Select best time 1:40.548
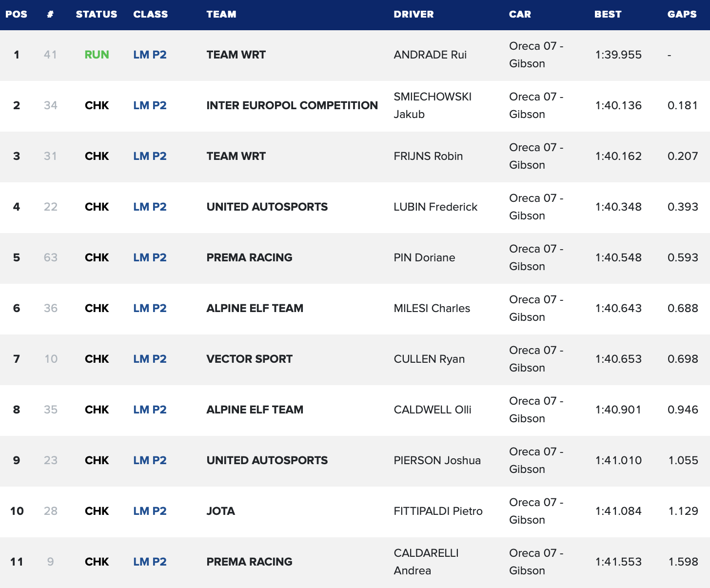The height and width of the screenshot is (588, 710). tap(618, 257)
